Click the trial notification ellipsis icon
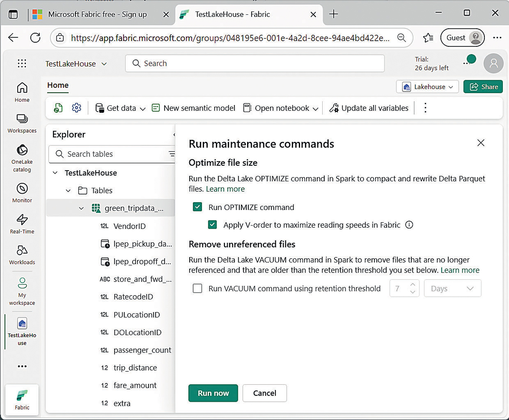 (x=466, y=63)
